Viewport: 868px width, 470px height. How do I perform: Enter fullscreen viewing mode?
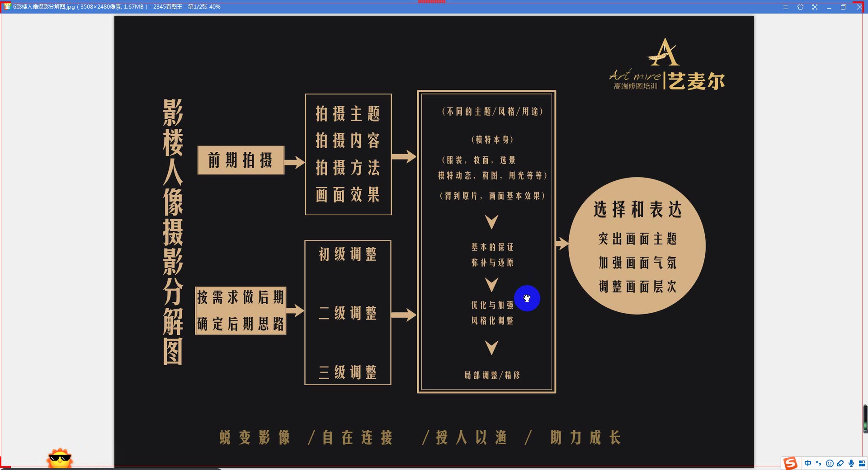pyautogui.click(x=815, y=7)
